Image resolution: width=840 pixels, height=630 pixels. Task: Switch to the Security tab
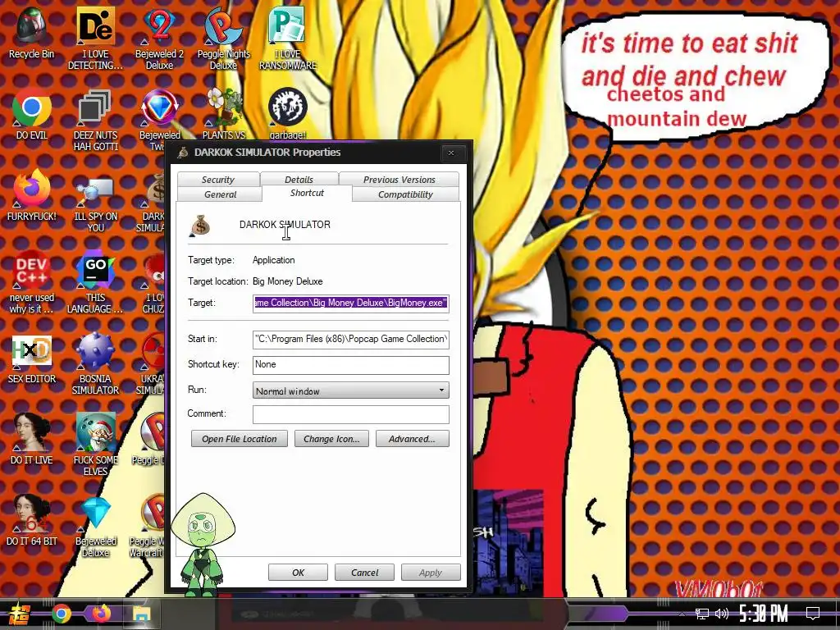click(218, 180)
